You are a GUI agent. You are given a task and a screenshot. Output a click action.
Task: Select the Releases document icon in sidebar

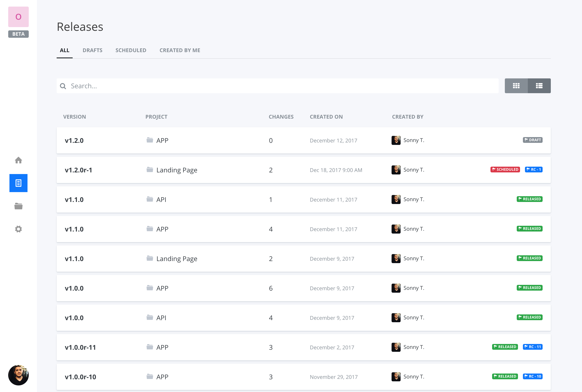click(18, 183)
